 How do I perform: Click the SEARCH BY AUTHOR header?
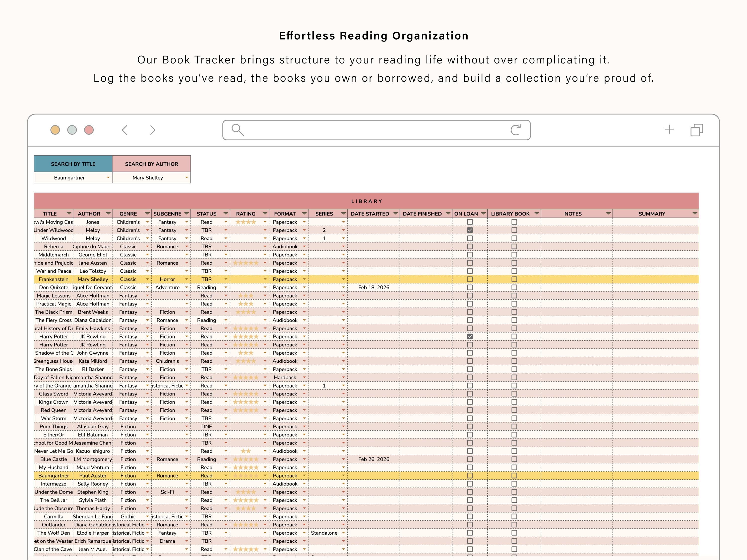pos(151,164)
